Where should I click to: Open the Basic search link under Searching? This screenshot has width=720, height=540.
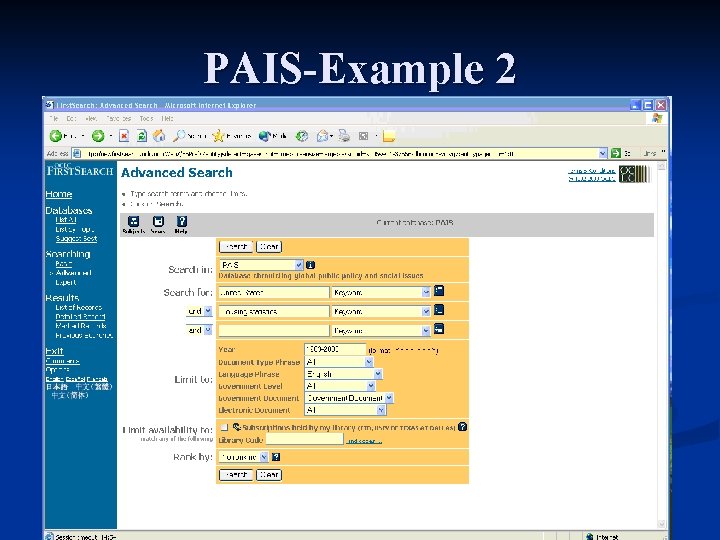63,264
